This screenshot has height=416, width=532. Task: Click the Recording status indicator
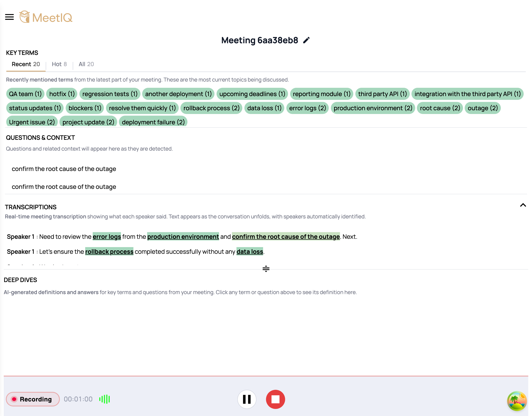(x=33, y=399)
